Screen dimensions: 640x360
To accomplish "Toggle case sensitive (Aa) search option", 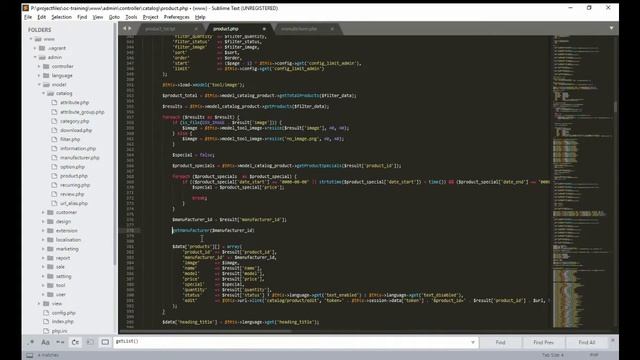I will click(45, 342).
